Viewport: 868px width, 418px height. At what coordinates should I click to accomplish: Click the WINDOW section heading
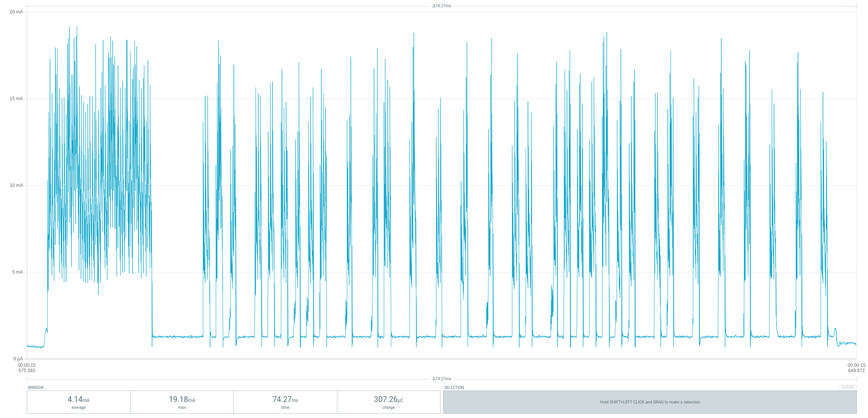[x=36, y=387]
